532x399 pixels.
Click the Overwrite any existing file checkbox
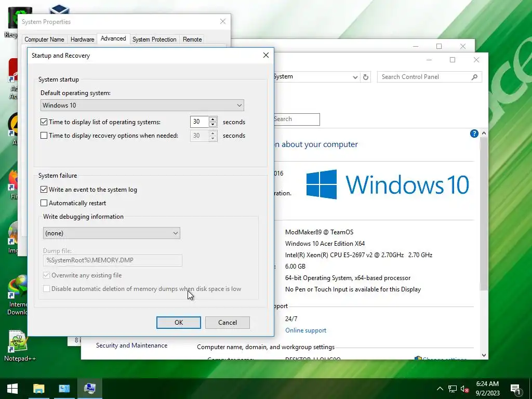(46, 275)
